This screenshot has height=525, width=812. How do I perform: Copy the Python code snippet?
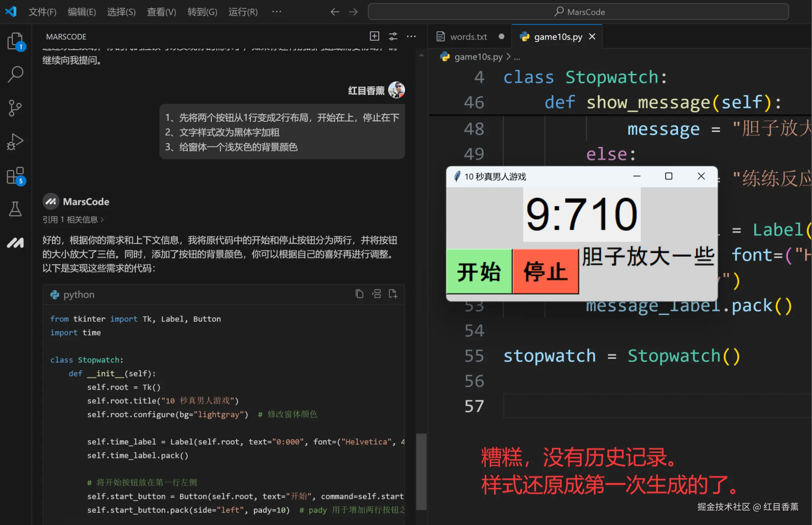pos(359,294)
